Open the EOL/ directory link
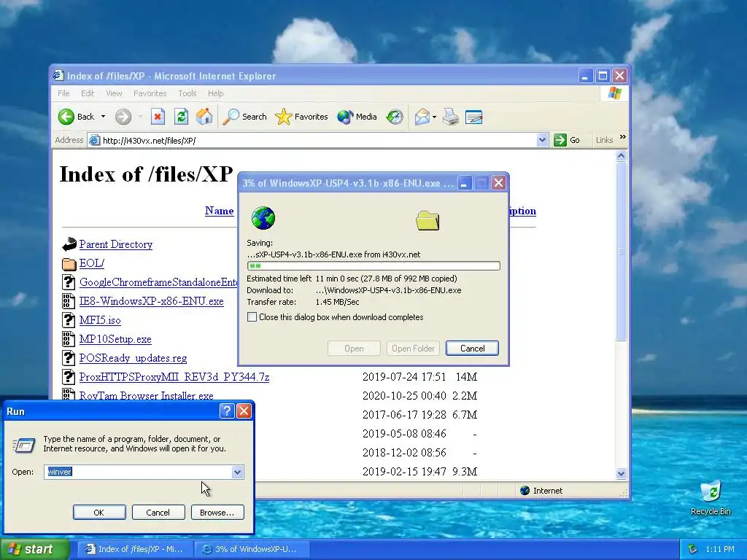This screenshot has width=747, height=560. pyautogui.click(x=91, y=263)
